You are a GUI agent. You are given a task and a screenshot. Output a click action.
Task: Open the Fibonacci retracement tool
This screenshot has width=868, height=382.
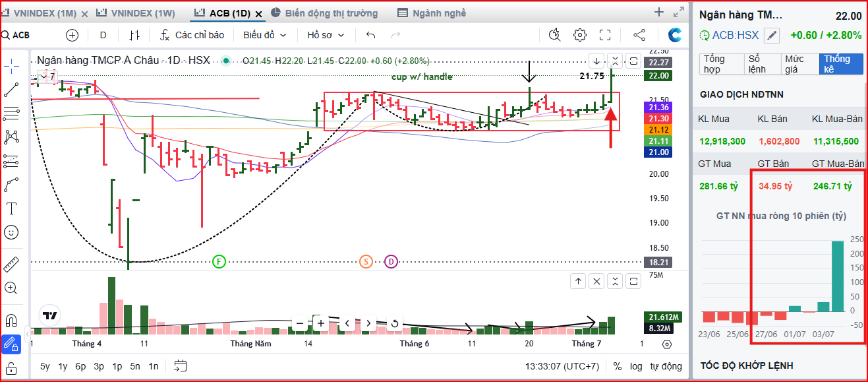click(x=11, y=113)
